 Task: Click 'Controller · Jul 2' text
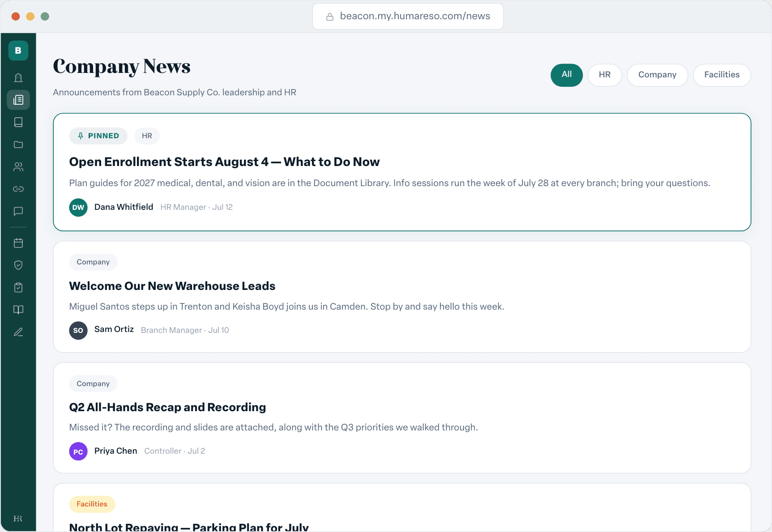(x=175, y=451)
